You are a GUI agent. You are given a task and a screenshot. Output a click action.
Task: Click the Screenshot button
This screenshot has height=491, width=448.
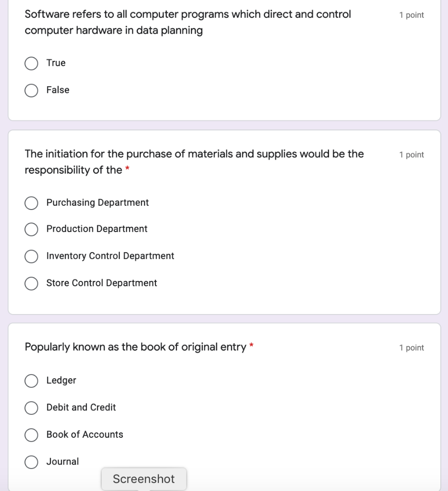click(144, 479)
